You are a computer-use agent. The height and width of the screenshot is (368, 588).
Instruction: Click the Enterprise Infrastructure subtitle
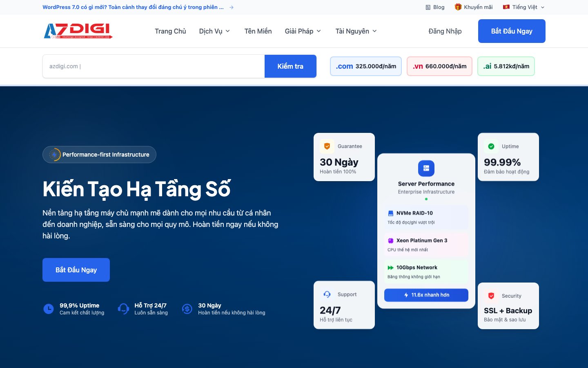point(426,192)
